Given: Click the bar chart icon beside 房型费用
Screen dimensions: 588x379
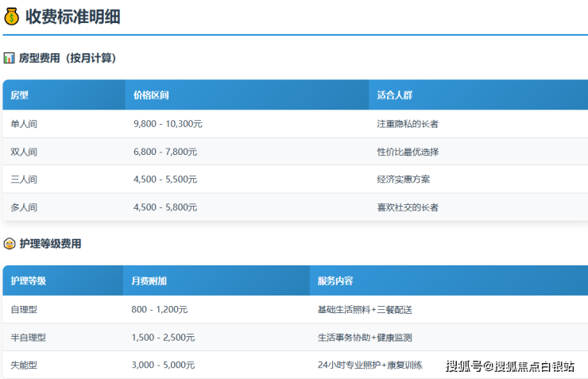Looking at the screenshot, I should coord(10,58).
